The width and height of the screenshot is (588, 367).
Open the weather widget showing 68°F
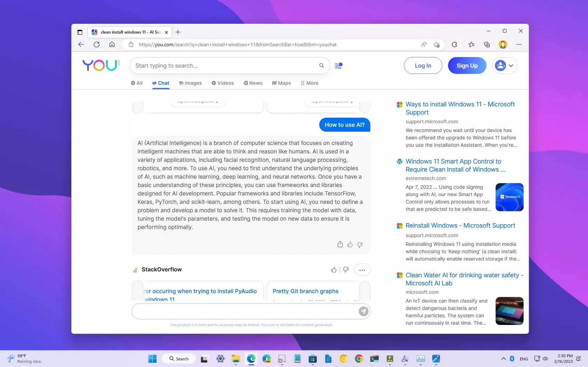24,359
